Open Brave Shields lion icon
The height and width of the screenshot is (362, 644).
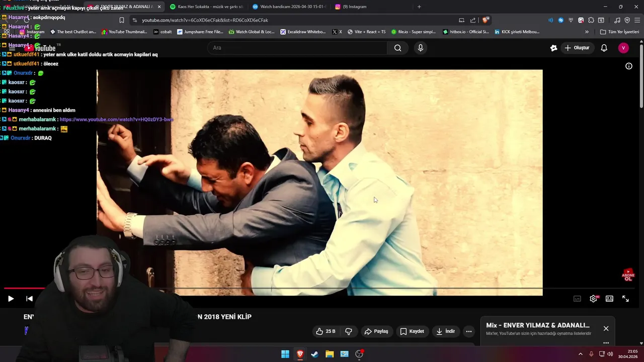[x=485, y=20]
